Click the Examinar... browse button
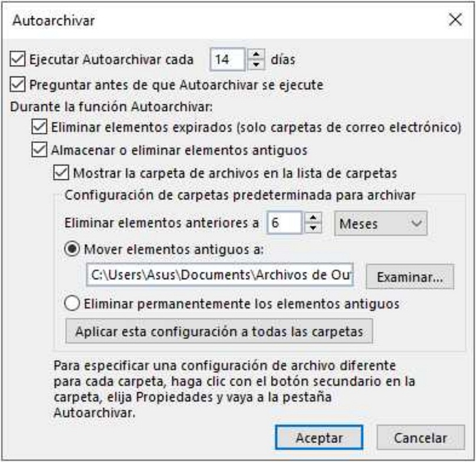Image resolution: width=476 pixels, height=462 pixels. [x=410, y=277]
